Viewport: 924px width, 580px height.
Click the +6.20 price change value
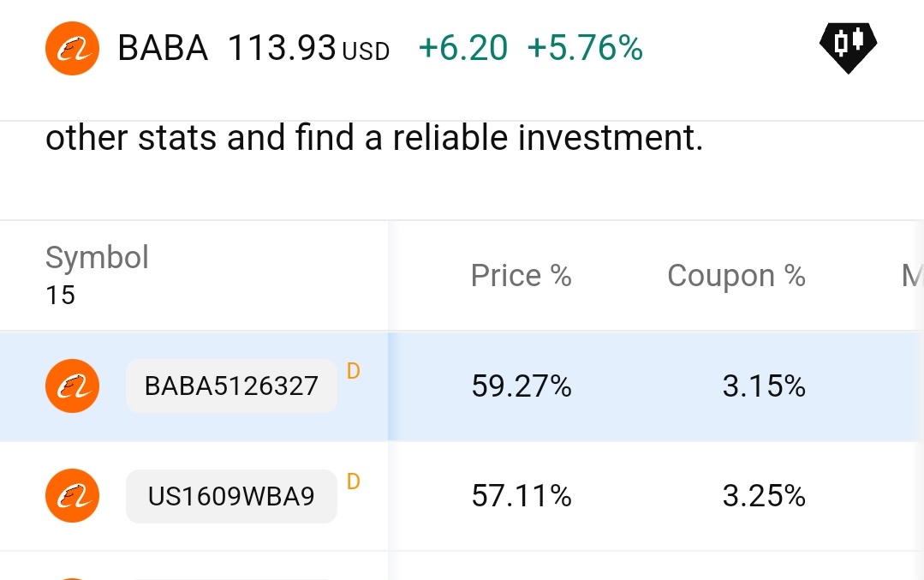click(462, 49)
